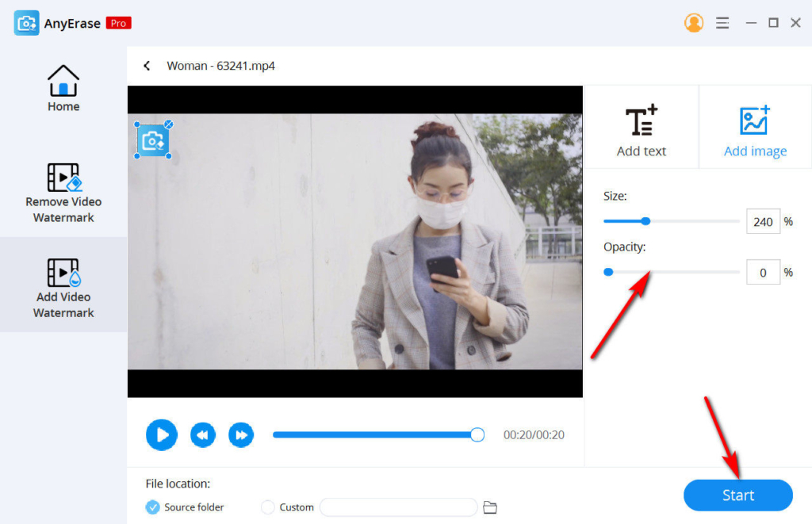
Task: Click the custom location path field
Action: coord(398,507)
